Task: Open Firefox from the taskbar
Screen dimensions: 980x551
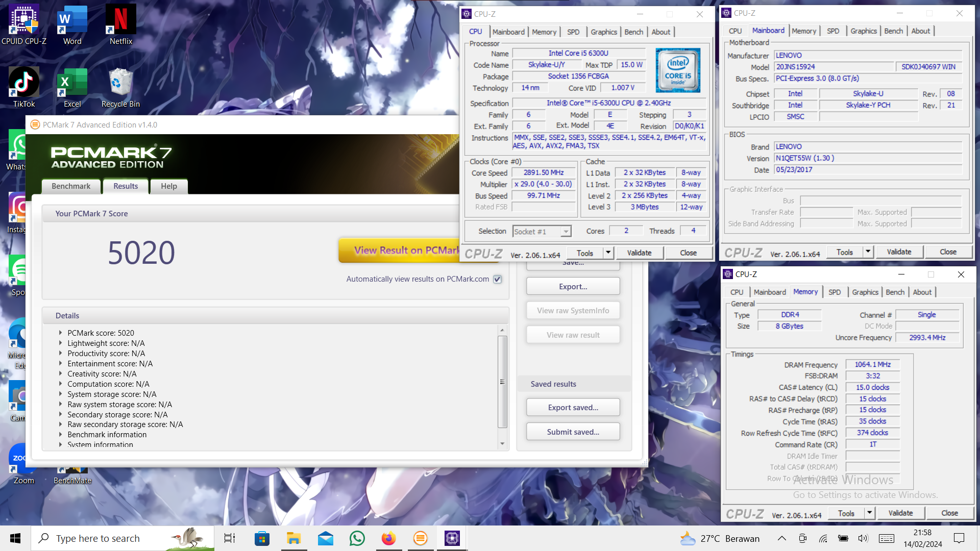Action: pos(389,538)
